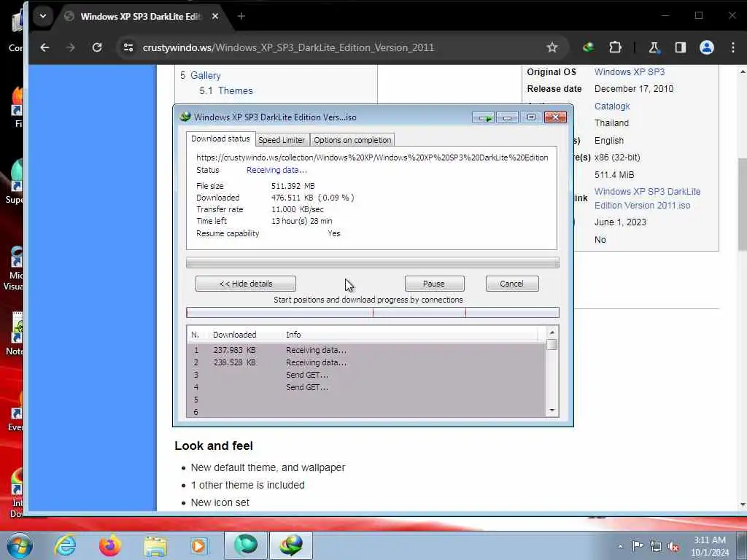Screen dimensions: 747x560
Task: Click the Hide details button
Action: pyautogui.click(x=246, y=284)
